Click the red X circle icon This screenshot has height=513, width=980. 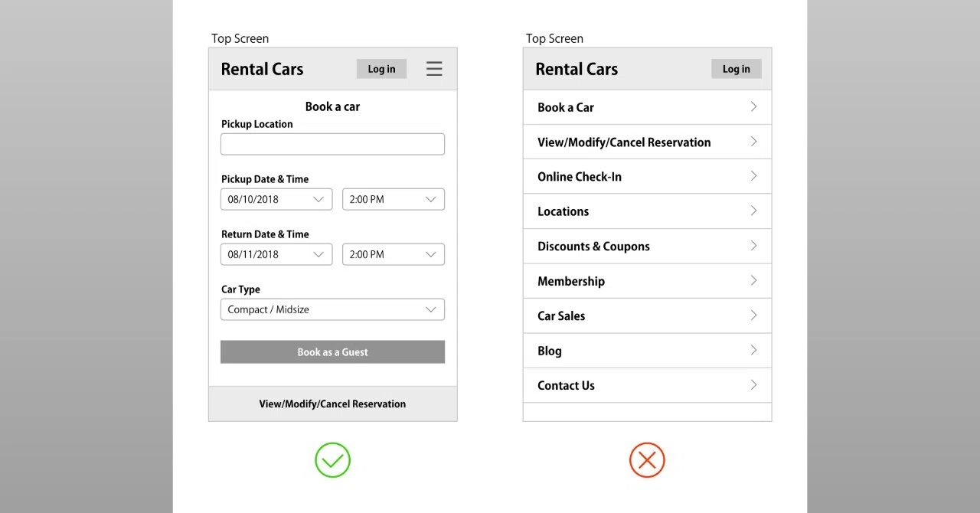647,460
